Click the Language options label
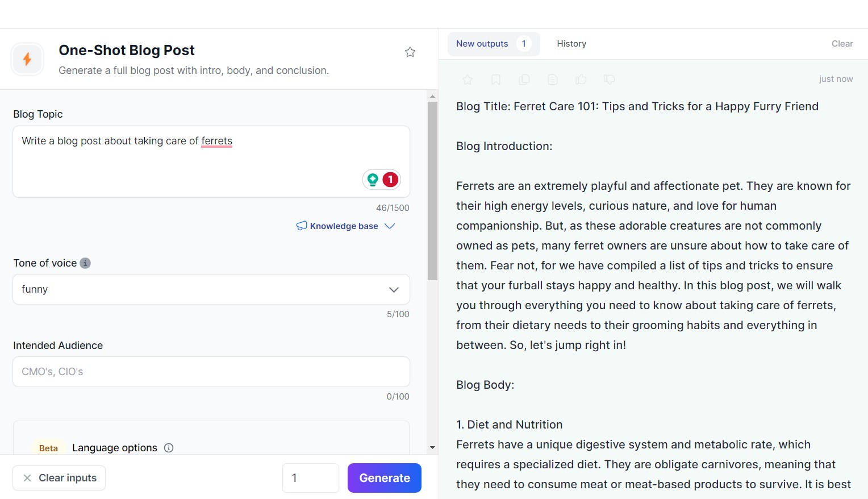The width and height of the screenshot is (868, 499). click(x=115, y=448)
